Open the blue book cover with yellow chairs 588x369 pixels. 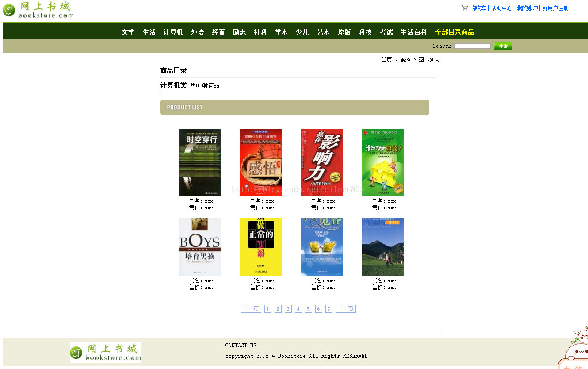coord(322,247)
